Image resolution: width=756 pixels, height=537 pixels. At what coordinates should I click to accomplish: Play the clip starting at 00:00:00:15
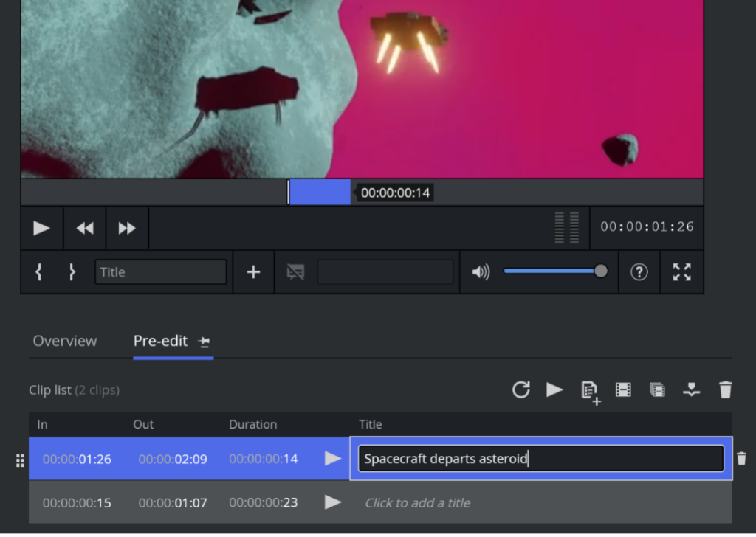(334, 502)
